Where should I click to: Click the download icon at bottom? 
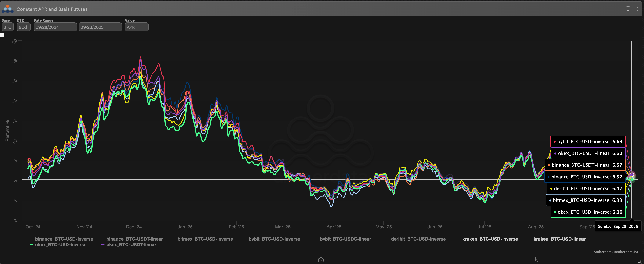point(535,260)
